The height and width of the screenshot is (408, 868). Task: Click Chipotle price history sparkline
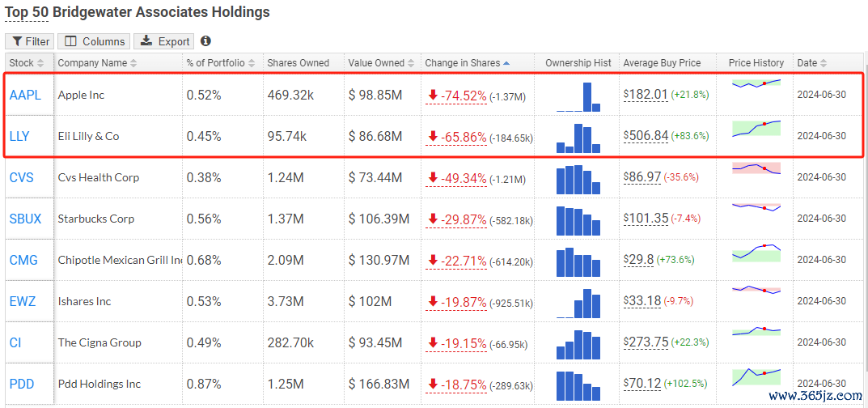[756, 253]
